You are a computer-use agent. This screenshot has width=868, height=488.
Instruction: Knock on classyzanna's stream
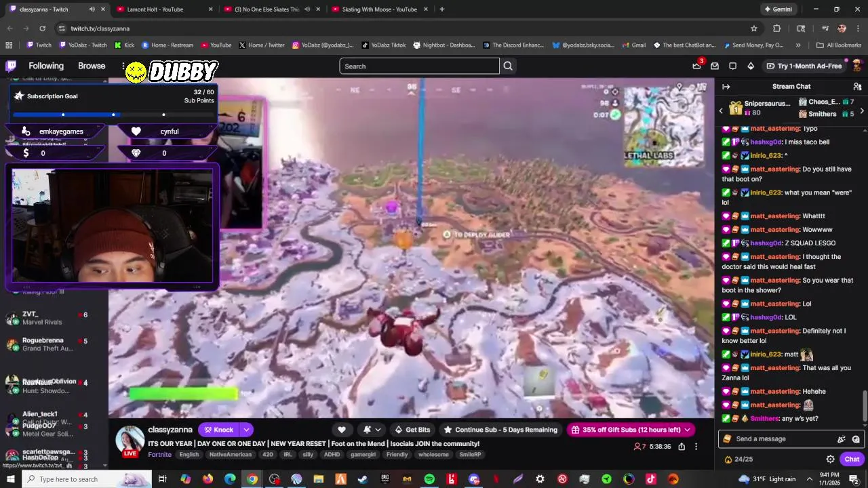click(x=218, y=430)
